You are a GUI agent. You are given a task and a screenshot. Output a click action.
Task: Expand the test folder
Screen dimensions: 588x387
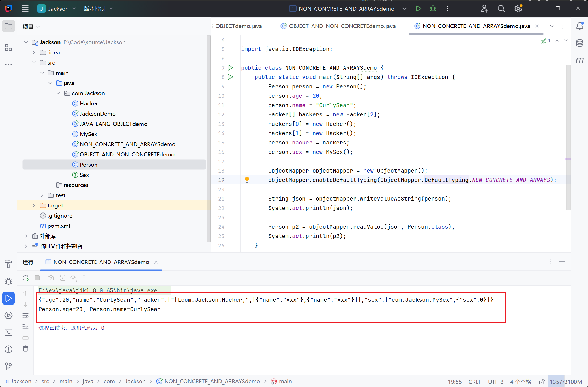[42, 195]
